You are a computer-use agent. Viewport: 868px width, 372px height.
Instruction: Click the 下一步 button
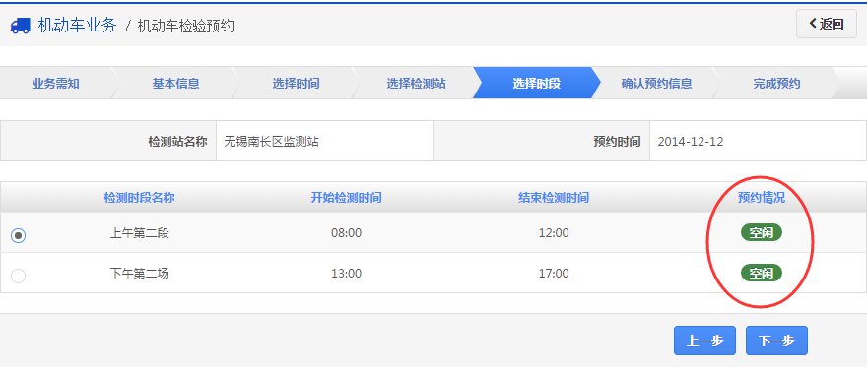[x=776, y=341]
